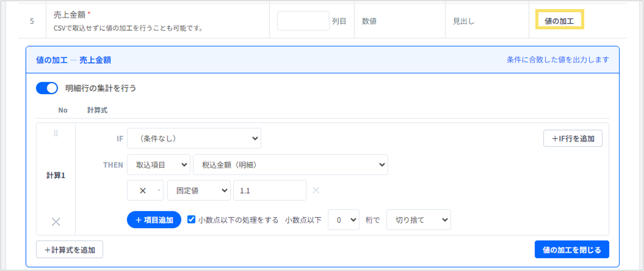Open the 固定値 type dropdown
The image size is (644, 271).
point(199,190)
